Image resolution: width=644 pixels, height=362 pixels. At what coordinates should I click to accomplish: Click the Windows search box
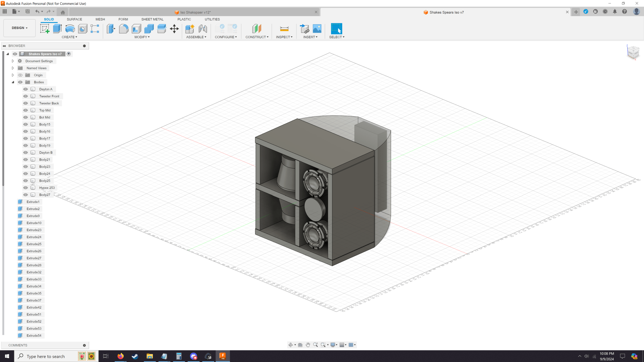pos(56,356)
